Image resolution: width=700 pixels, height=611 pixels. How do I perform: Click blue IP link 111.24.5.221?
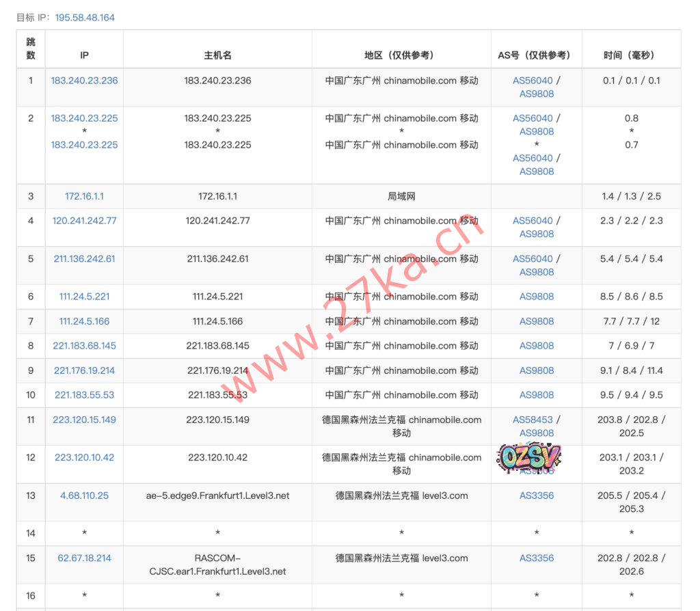[84, 297]
